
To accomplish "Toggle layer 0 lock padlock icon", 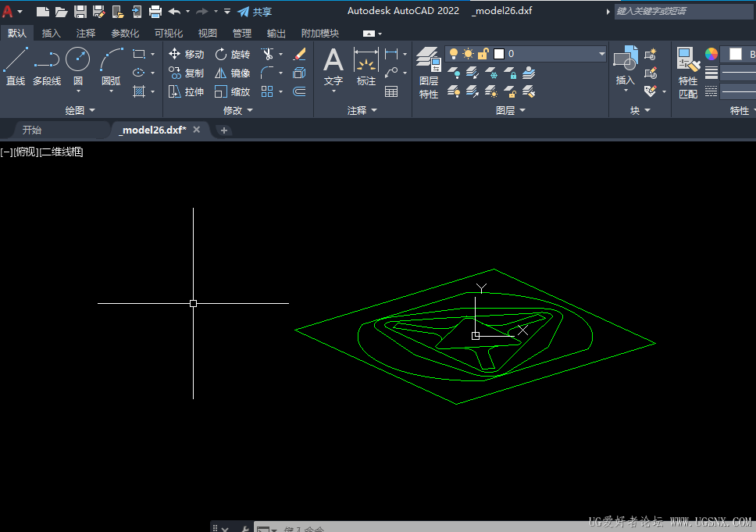I will point(483,54).
